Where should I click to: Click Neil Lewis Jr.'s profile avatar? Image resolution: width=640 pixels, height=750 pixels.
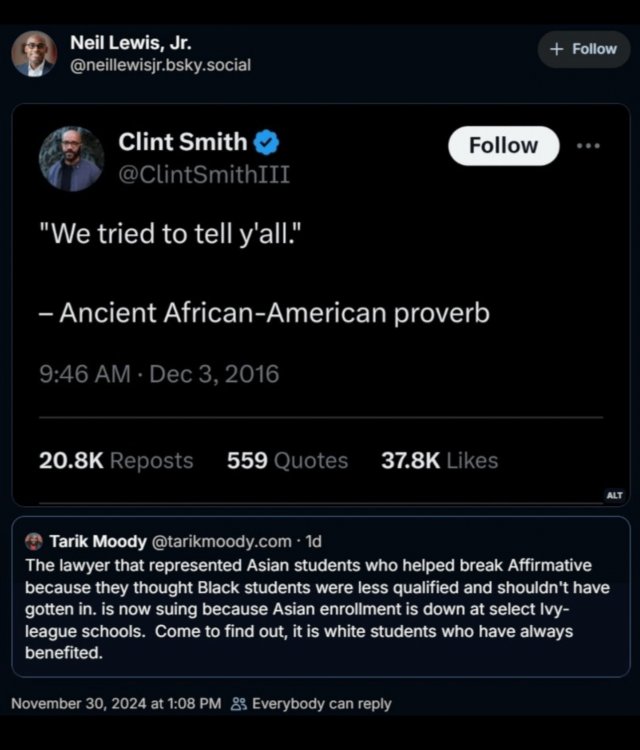[x=34, y=54]
